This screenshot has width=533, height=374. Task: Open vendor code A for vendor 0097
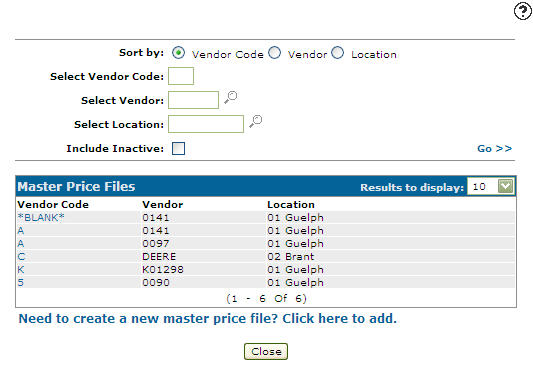click(x=21, y=243)
